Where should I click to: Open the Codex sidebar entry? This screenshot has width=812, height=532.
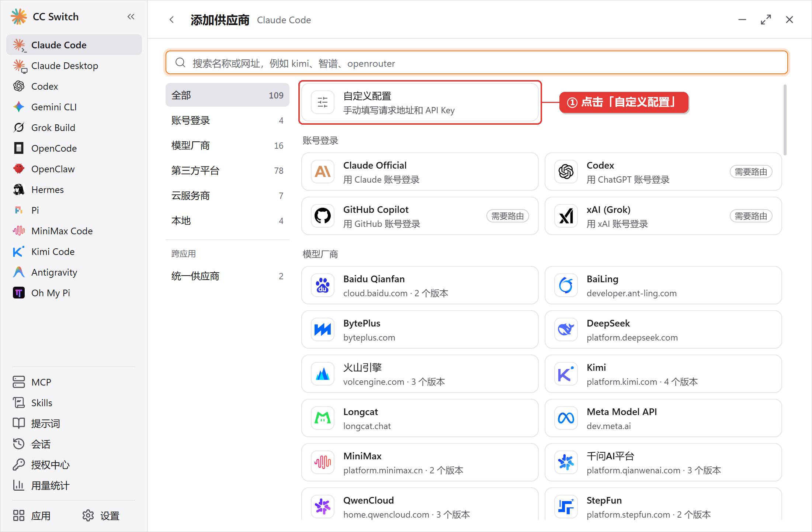(x=74, y=86)
